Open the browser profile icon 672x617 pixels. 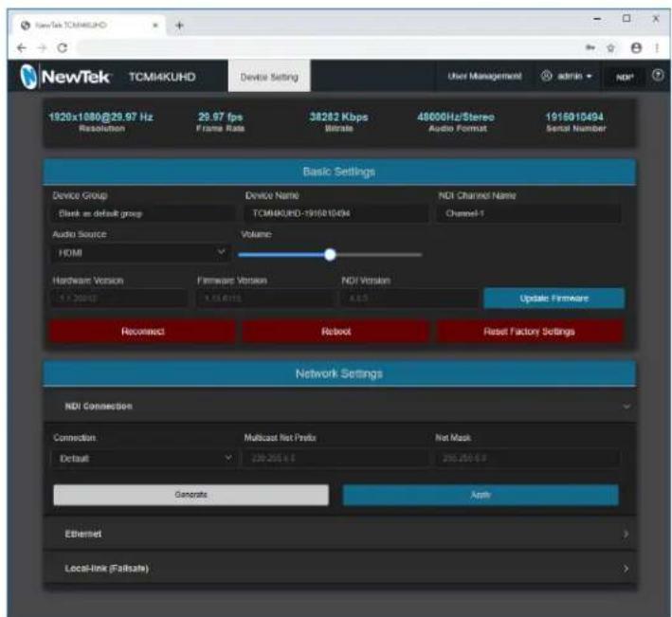click(x=636, y=48)
